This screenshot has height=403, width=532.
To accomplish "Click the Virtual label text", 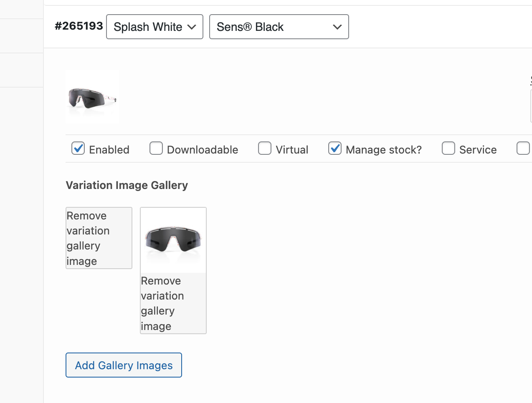I will 292,150.
